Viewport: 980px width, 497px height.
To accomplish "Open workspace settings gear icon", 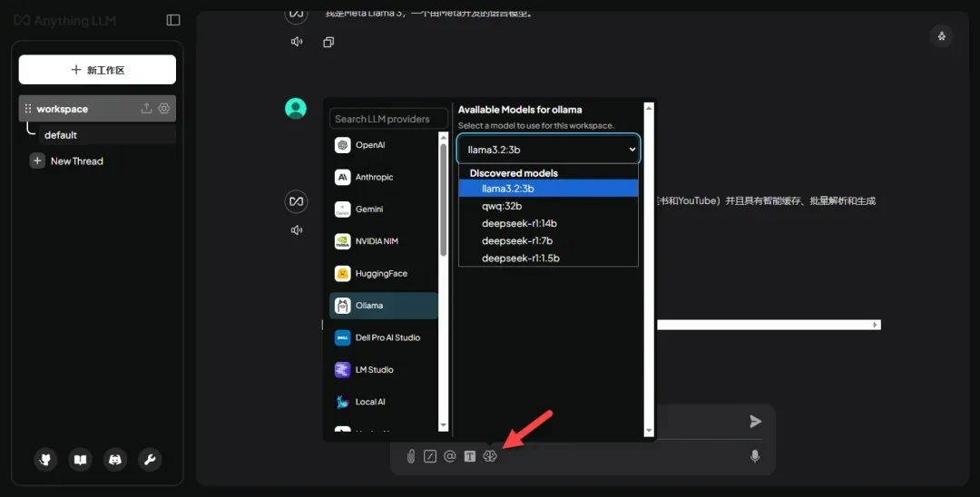I will pos(163,108).
